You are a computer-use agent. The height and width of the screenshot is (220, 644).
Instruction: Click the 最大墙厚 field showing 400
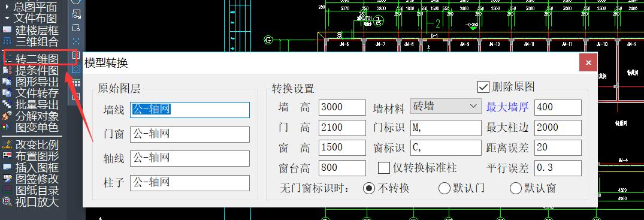coord(558,107)
